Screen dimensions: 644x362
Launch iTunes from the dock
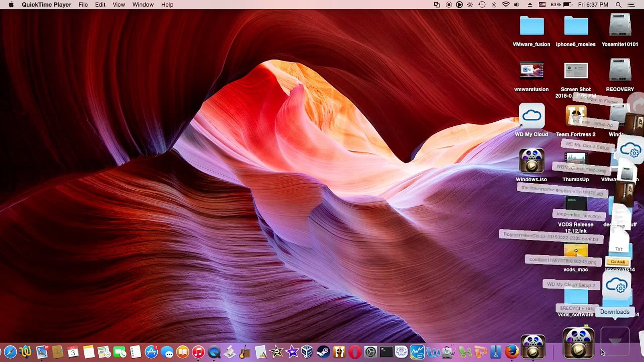[198, 352]
